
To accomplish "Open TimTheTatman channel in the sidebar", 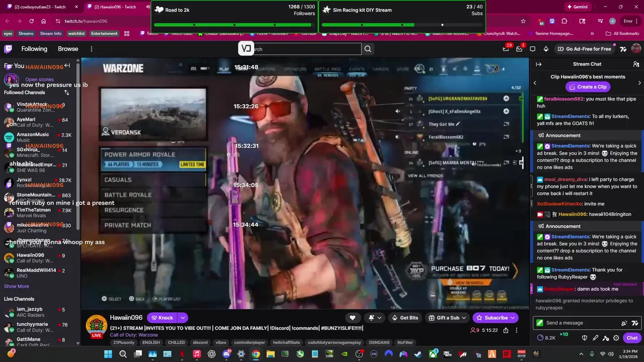I will (38, 213).
